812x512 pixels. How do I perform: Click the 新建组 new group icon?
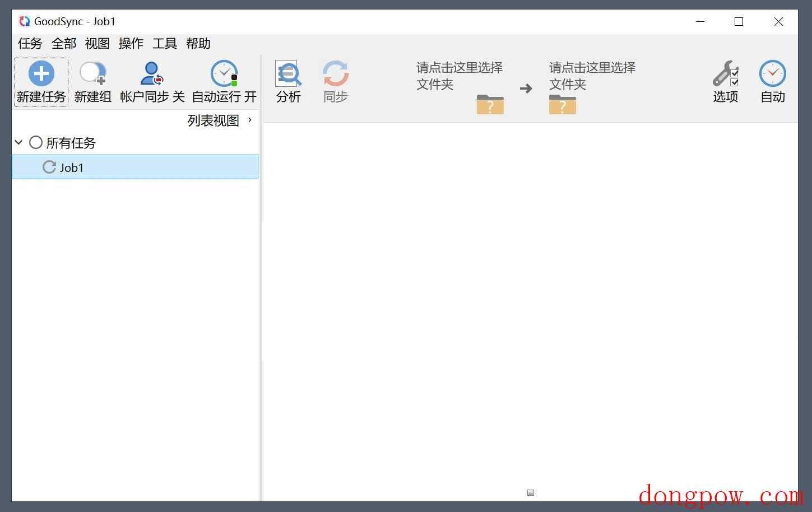92,73
